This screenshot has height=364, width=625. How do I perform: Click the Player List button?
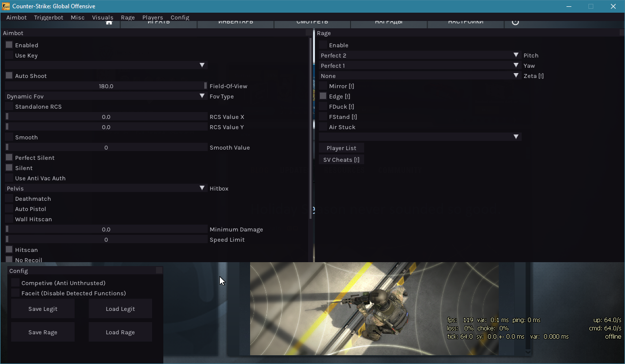(x=341, y=148)
